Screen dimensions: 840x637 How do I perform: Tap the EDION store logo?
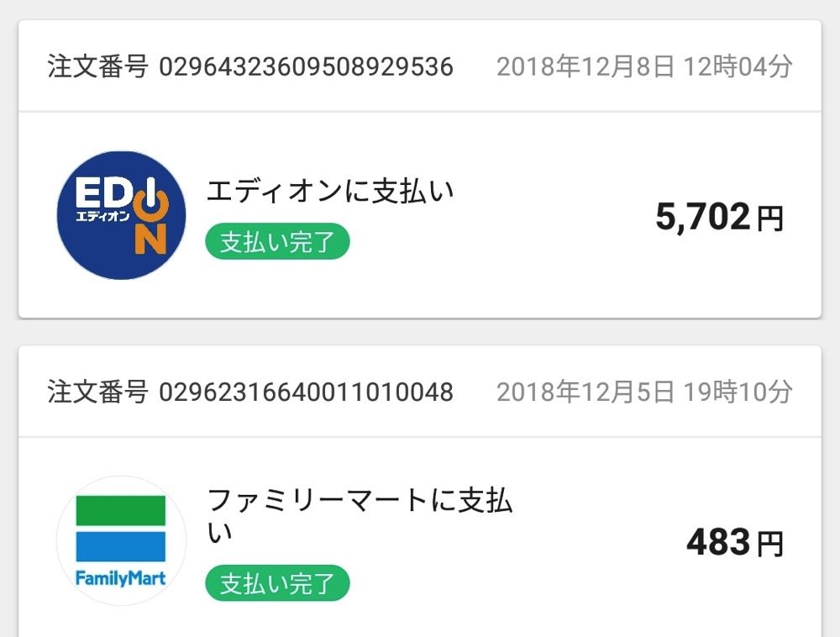tap(122, 215)
